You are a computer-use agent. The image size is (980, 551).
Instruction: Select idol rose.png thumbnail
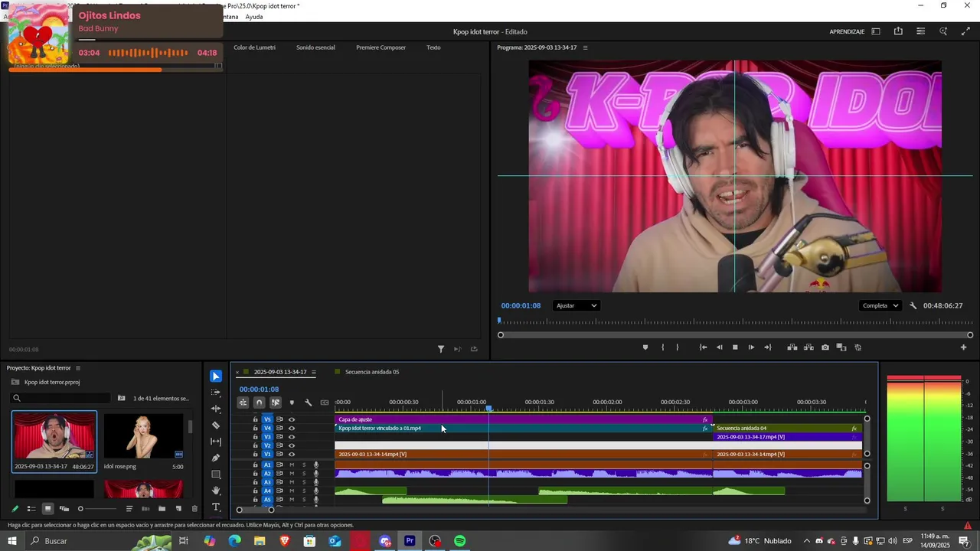[143, 437]
